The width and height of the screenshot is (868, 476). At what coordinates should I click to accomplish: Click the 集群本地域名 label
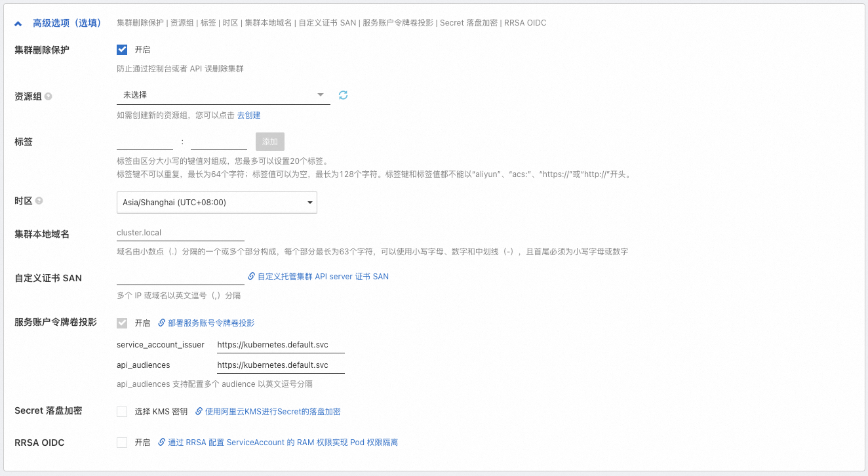pyautogui.click(x=42, y=234)
